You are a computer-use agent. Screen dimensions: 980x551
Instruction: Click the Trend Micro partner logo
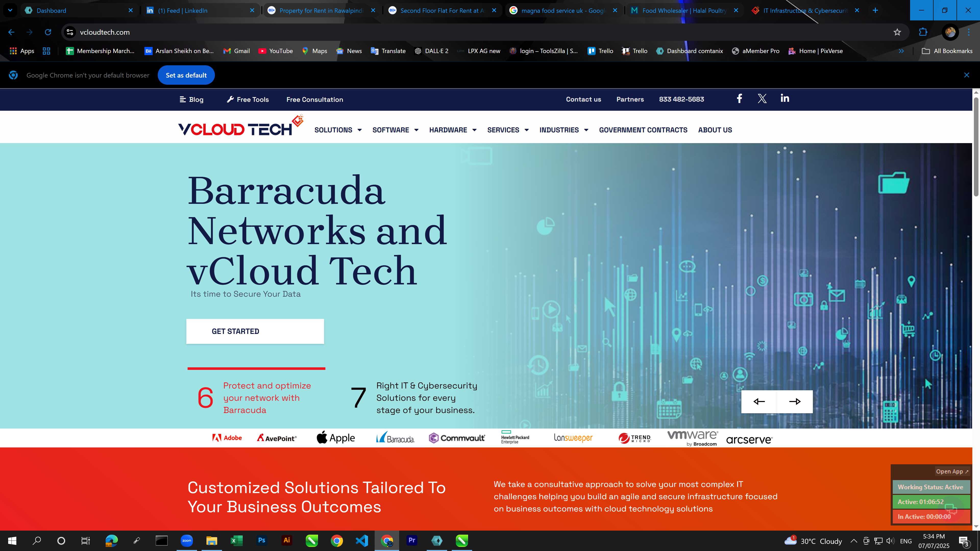coord(634,439)
